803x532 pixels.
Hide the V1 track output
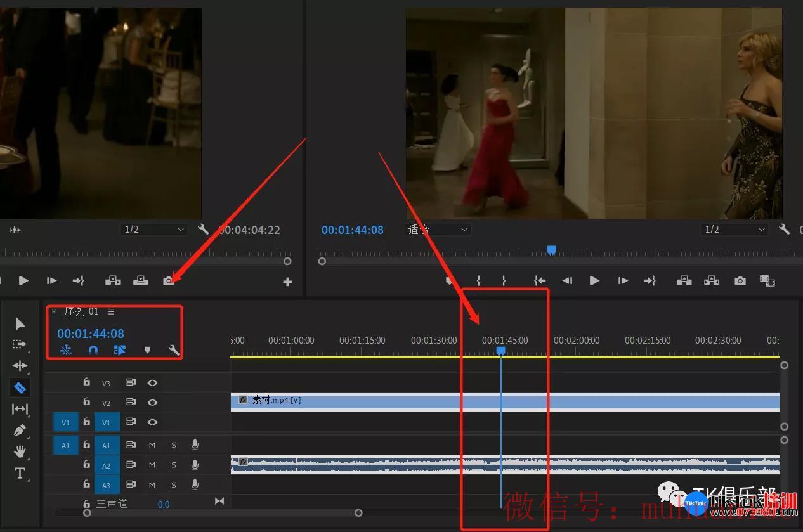coord(152,422)
